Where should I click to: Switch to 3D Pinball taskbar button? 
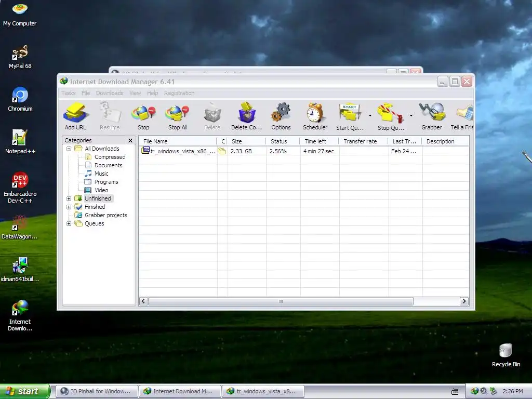[97, 391]
